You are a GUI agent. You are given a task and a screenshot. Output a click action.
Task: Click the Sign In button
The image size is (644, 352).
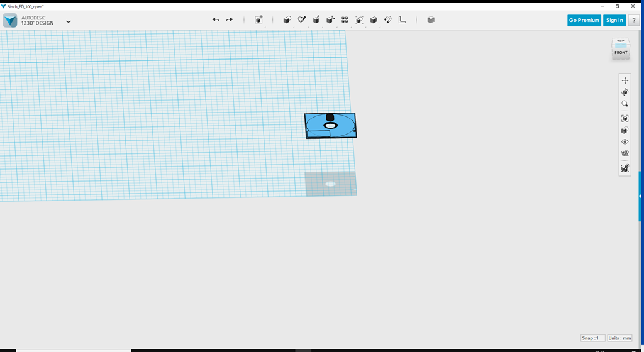click(614, 20)
